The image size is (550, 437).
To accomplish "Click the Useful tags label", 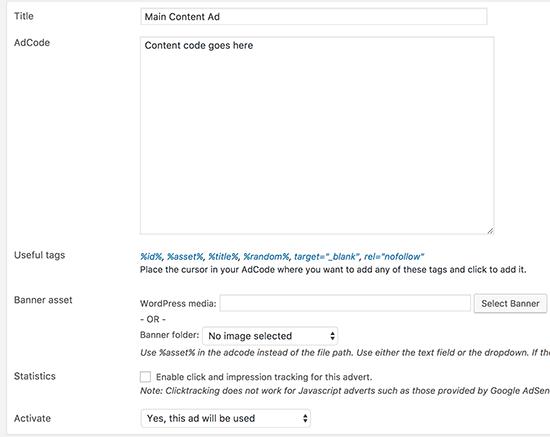I will point(40,255).
